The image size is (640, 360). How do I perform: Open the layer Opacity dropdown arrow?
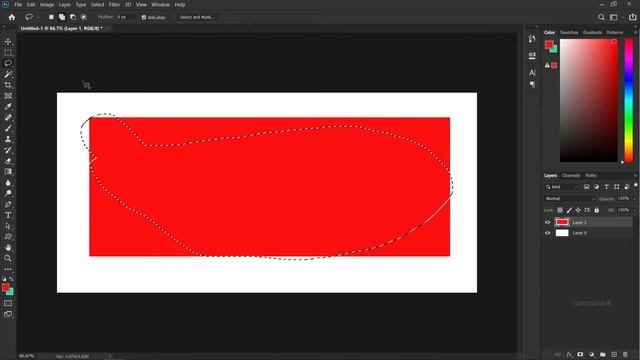click(x=634, y=199)
